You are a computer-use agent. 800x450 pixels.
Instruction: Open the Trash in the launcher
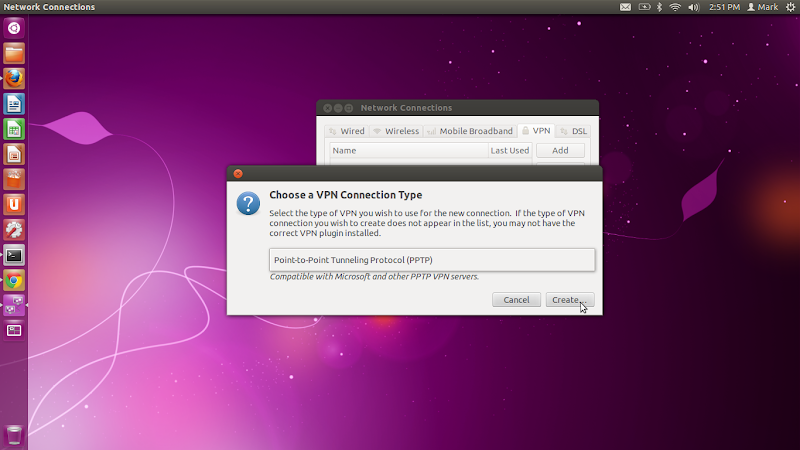14,435
